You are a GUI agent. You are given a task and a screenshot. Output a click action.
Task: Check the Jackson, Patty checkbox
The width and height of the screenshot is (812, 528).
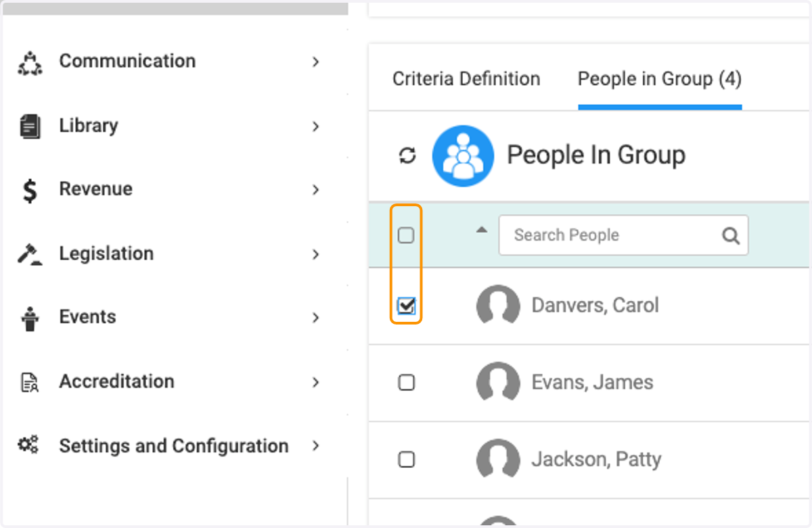coord(406,460)
